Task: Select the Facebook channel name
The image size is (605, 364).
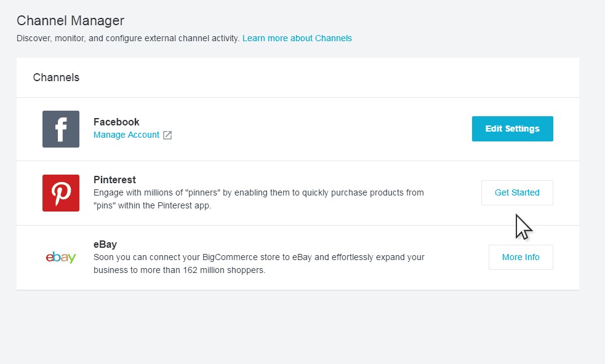Action: [116, 122]
